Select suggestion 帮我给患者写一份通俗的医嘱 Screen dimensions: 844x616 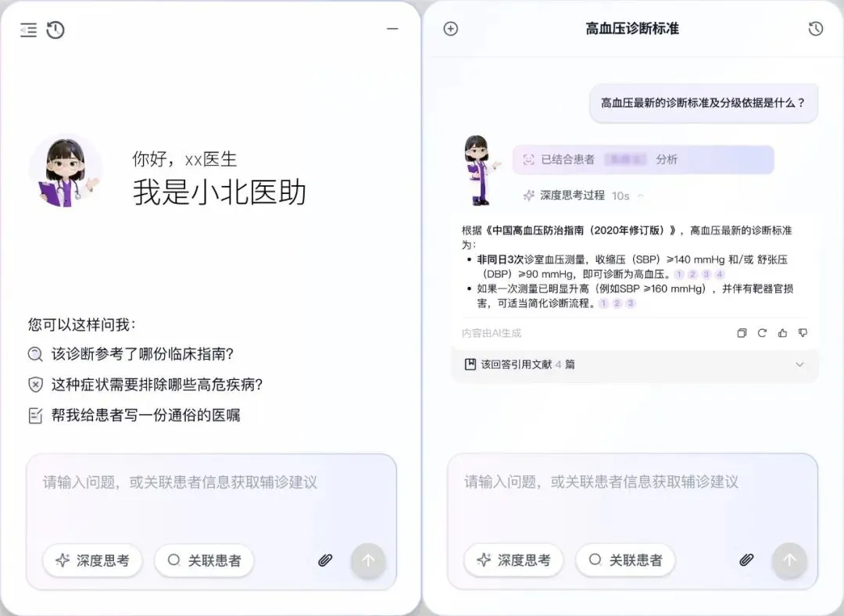point(134,415)
